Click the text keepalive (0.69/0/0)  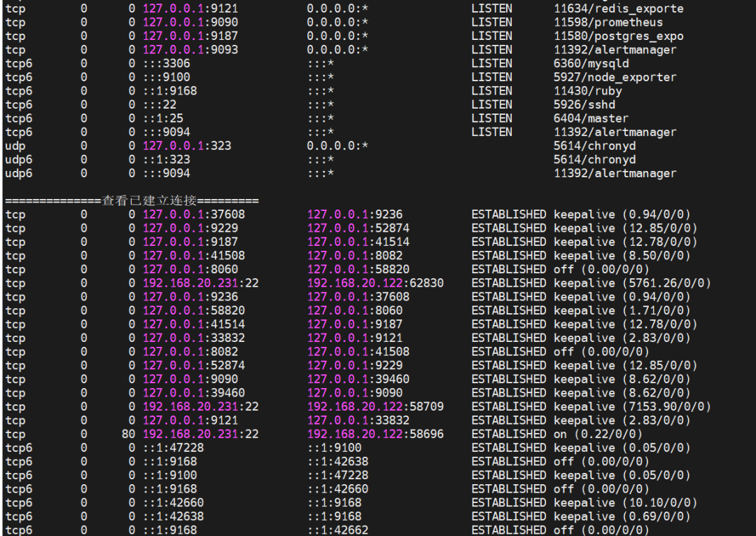coord(622,516)
